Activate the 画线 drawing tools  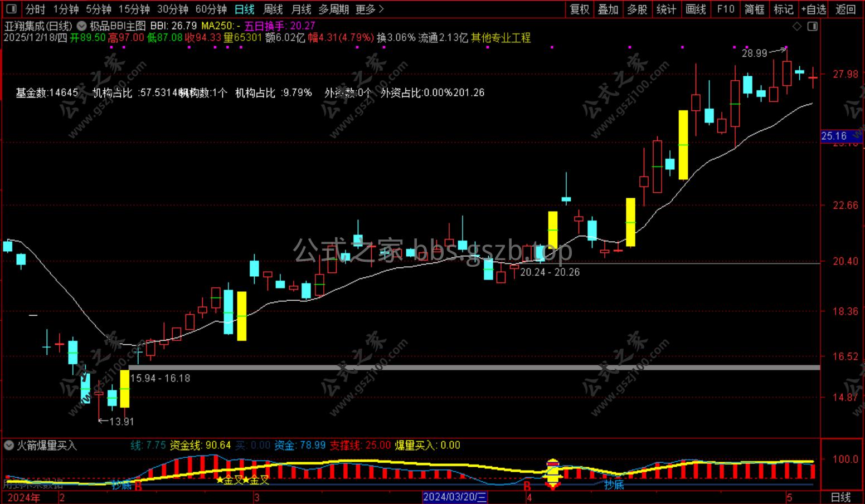[696, 9]
